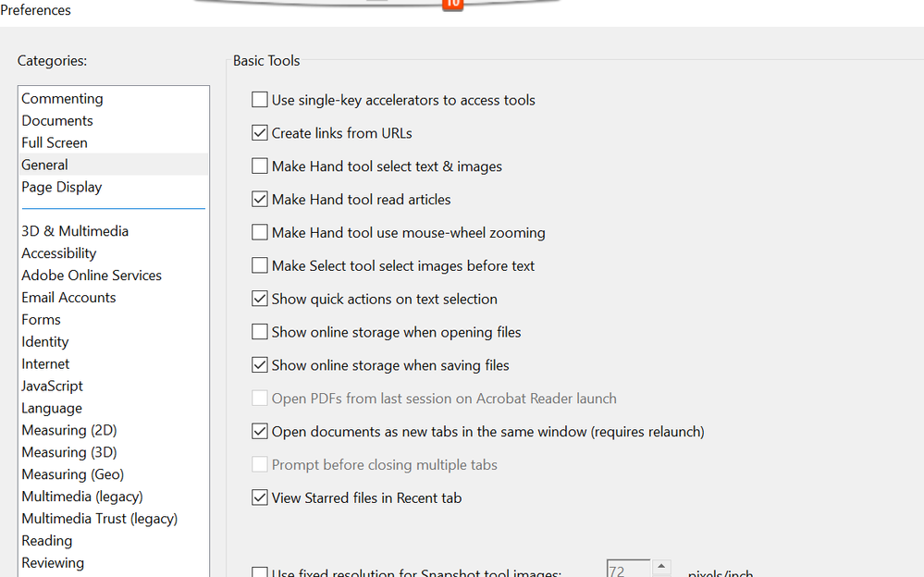Screen dimensions: 924x577
Task: Open Reading preferences
Action: pyautogui.click(x=46, y=540)
